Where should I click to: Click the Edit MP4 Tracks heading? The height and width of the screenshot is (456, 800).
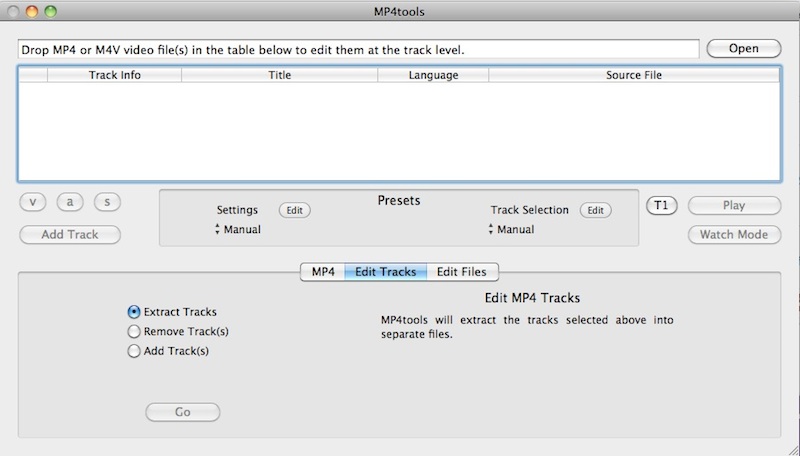tap(532, 298)
